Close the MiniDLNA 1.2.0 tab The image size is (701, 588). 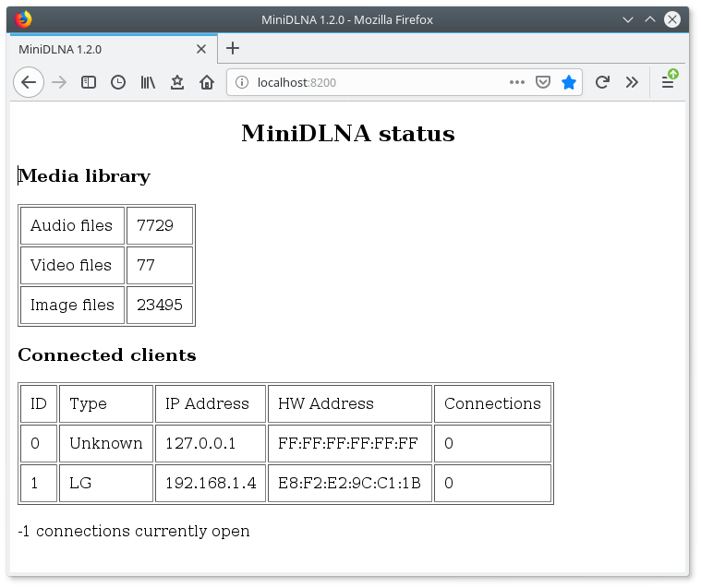(x=201, y=49)
